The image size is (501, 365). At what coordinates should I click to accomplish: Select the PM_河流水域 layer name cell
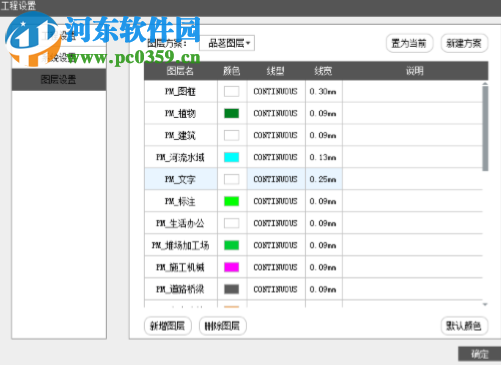(181, 157)
